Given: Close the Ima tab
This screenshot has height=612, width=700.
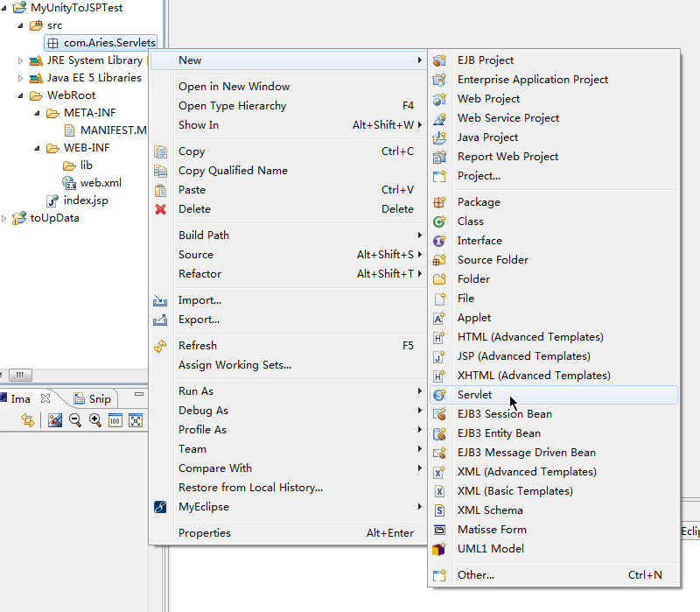Looking at the screenshot, I should click(45, 398).
